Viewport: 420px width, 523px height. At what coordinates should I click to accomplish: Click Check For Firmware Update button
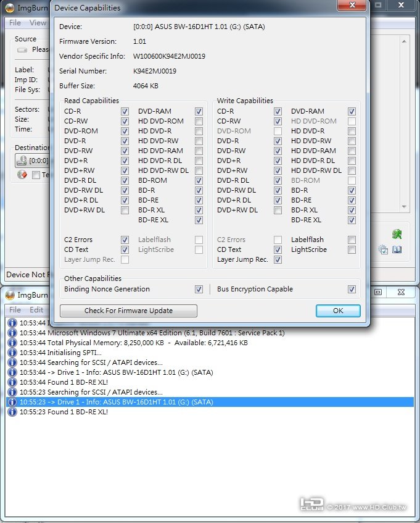[128, 311]
